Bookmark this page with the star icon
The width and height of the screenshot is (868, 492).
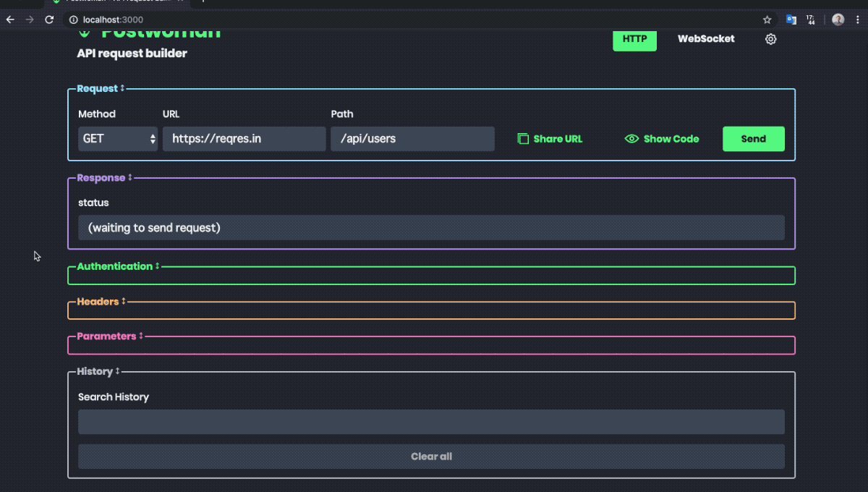pos(767,20)
